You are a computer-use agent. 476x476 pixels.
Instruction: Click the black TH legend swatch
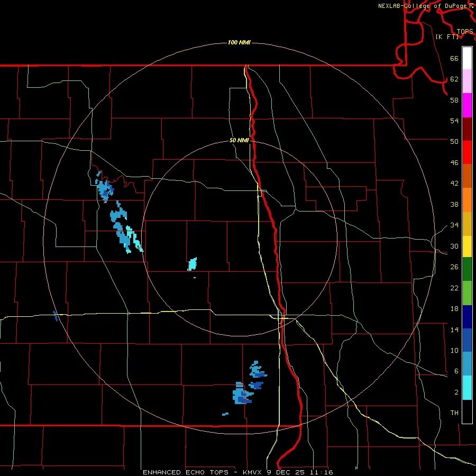click(467, 411)
